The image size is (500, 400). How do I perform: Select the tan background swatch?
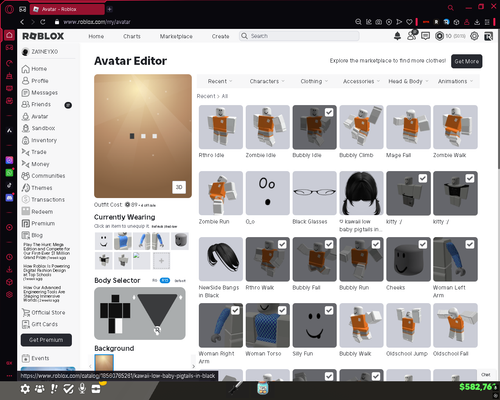click(x=104, y=363)
